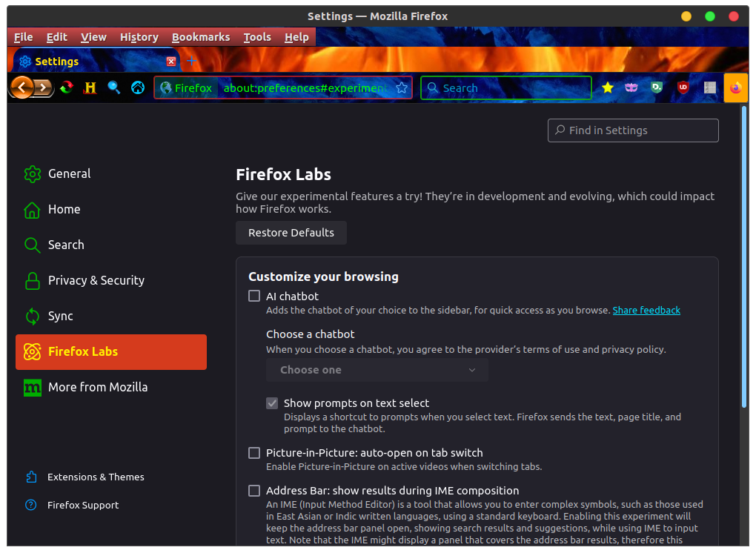Open the uBlock Origin shield icon
756x553 pixels.
point(683,87)
